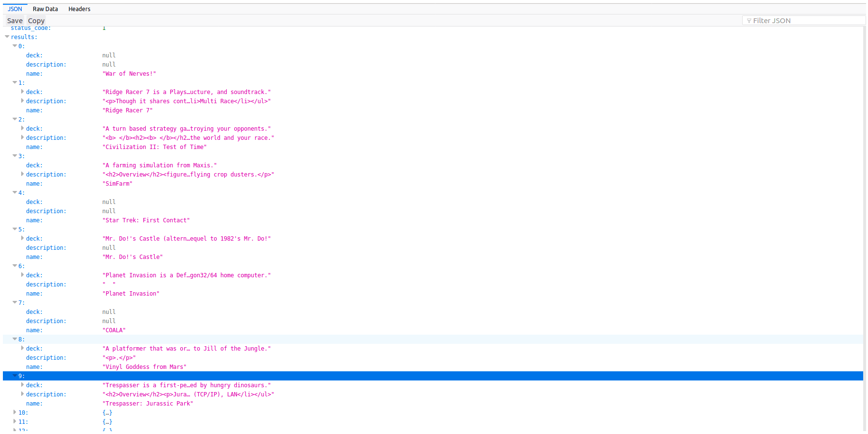Collapse result item 6

(15, 266)
